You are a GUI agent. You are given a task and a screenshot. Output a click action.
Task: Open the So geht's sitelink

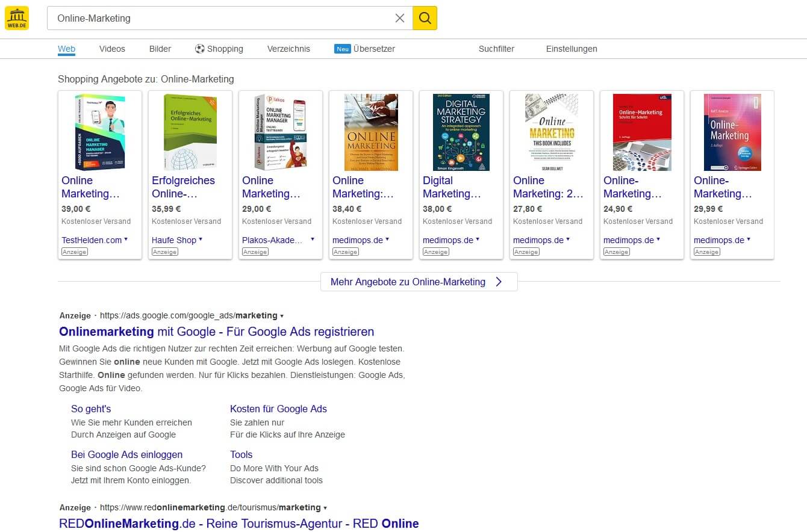(91, 409)
